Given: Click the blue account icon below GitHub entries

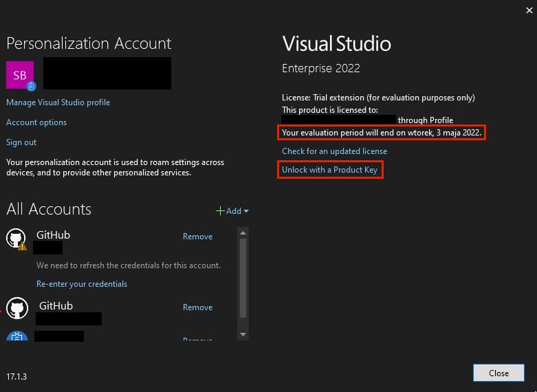Looking at the screenshot, I should pos(16,338).
